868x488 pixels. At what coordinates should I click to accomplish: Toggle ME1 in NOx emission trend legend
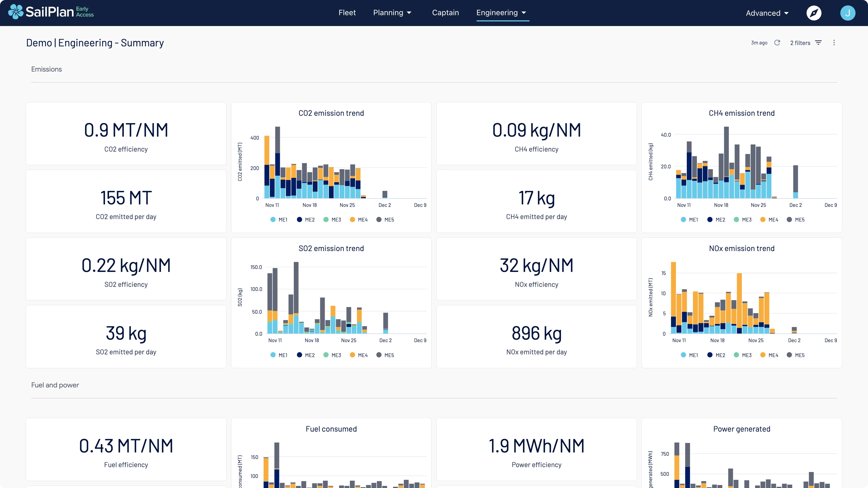(x=690, y=355)
